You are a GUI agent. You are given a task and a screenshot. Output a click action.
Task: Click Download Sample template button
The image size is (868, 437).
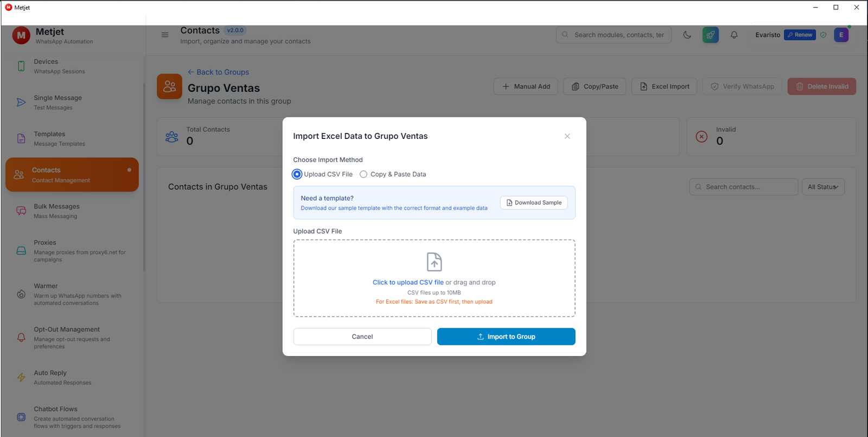click(533, 202)
